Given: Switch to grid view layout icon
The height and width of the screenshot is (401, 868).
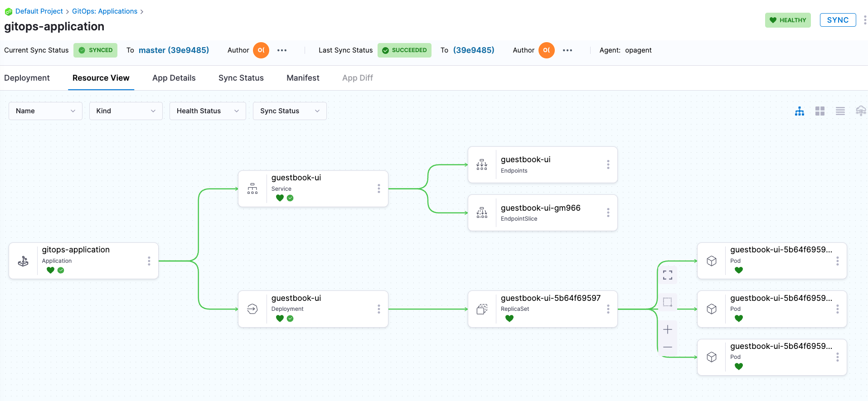Looking at the screenshot, I should pos(820,111).
